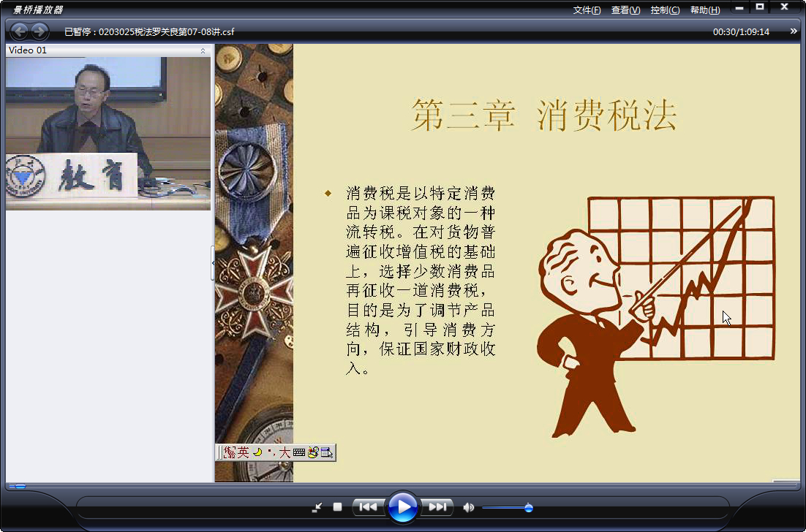Navigate forward with the right arrow button
Screen dimensions: 806x532
[x=39, y=31]
